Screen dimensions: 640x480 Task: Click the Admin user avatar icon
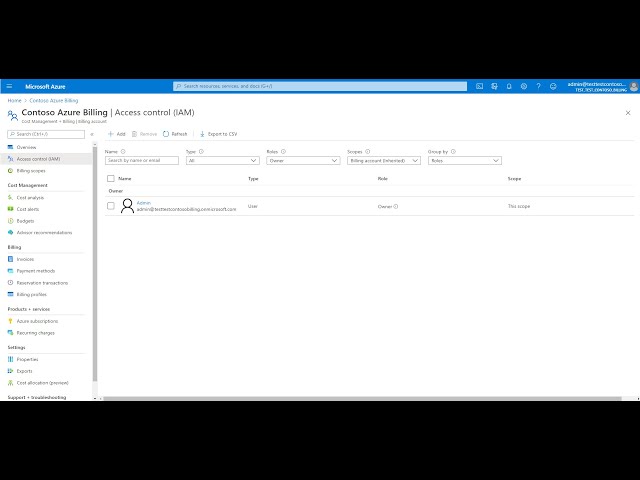(127, 206)
